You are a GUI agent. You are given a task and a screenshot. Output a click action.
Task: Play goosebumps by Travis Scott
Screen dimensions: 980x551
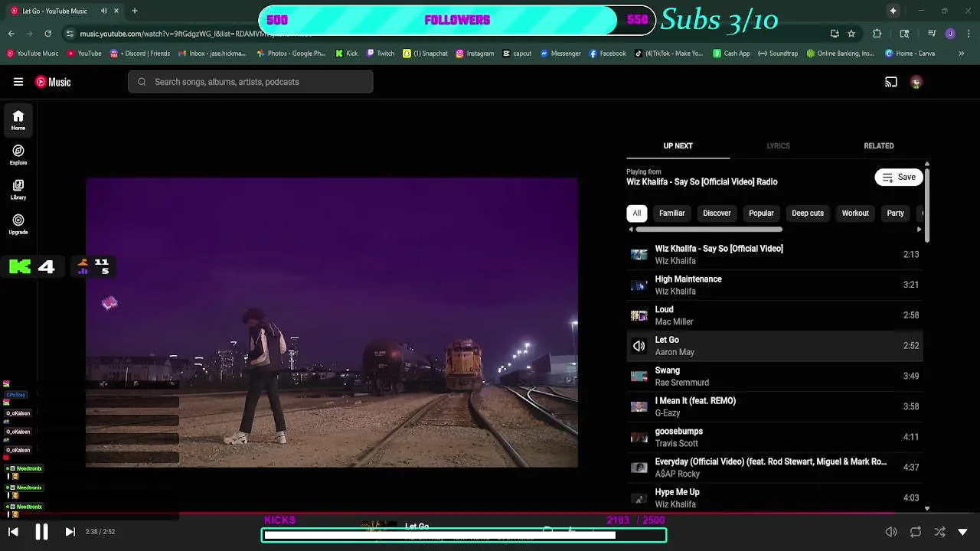pyautogui.click(x=775, y=437)
